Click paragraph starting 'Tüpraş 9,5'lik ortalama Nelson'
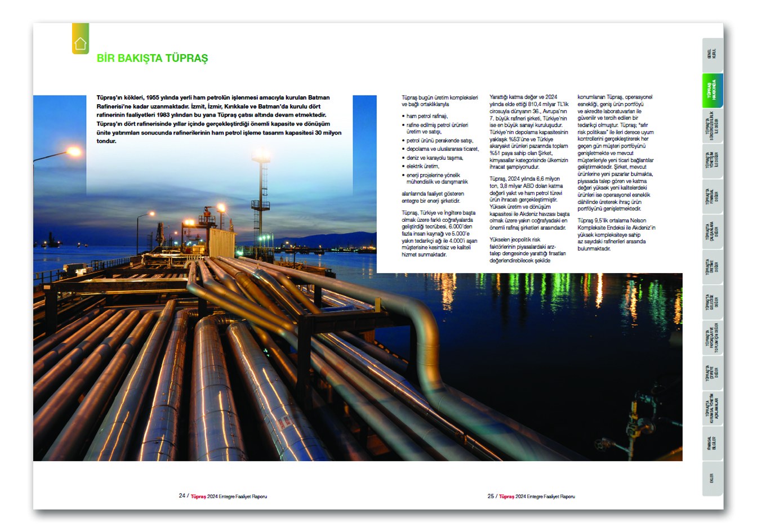The height and width of the screenshot is (532, 757). pyautogui.click(x=616, y=234)
